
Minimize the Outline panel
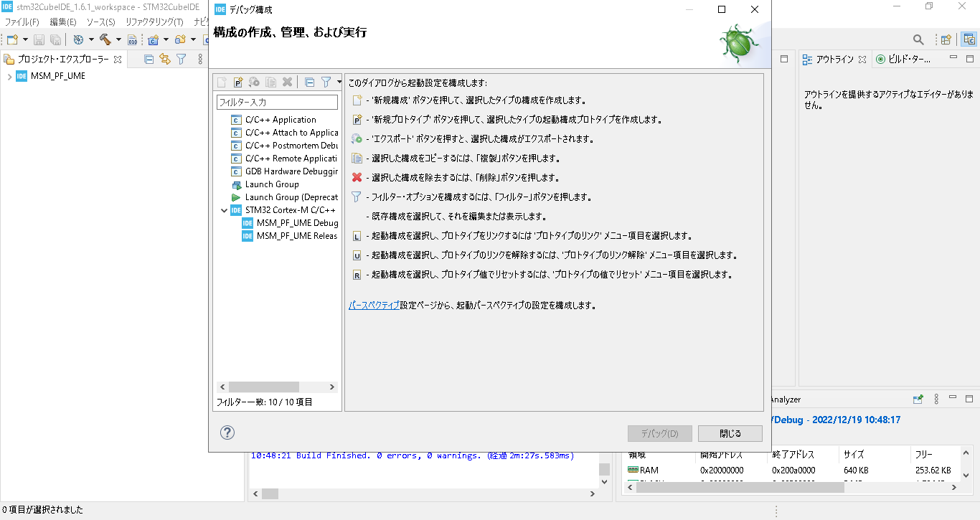coord(953,59)
